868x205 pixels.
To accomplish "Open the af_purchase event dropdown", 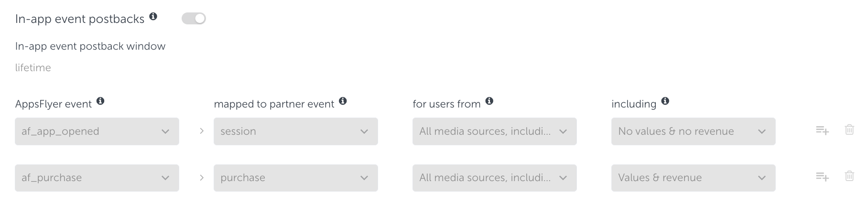I will [97, 178].
